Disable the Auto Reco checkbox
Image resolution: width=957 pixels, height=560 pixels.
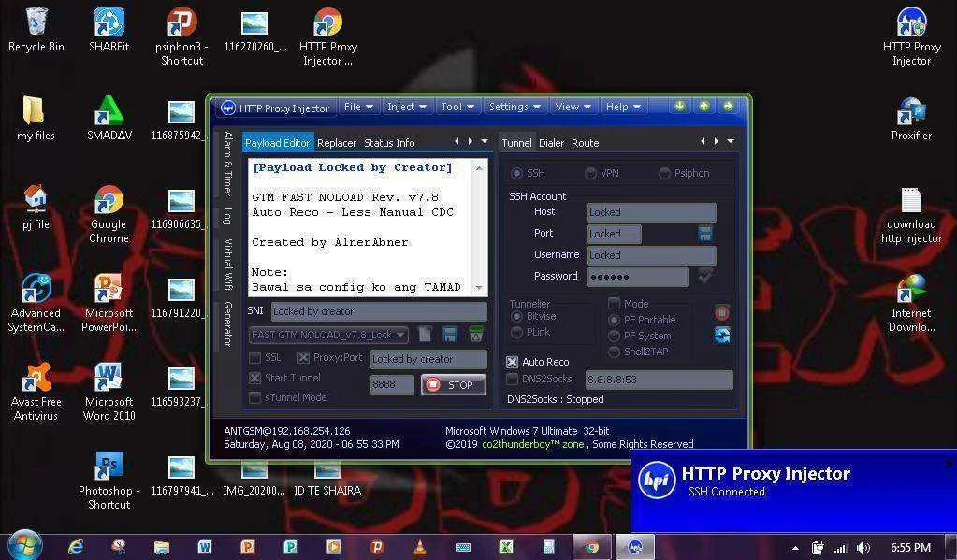tap(513, 363)
